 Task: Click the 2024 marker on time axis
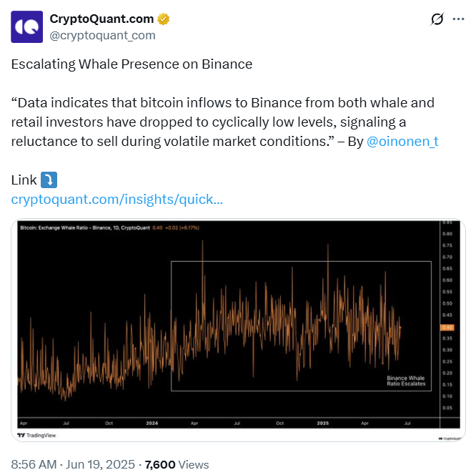coord(152,423)
